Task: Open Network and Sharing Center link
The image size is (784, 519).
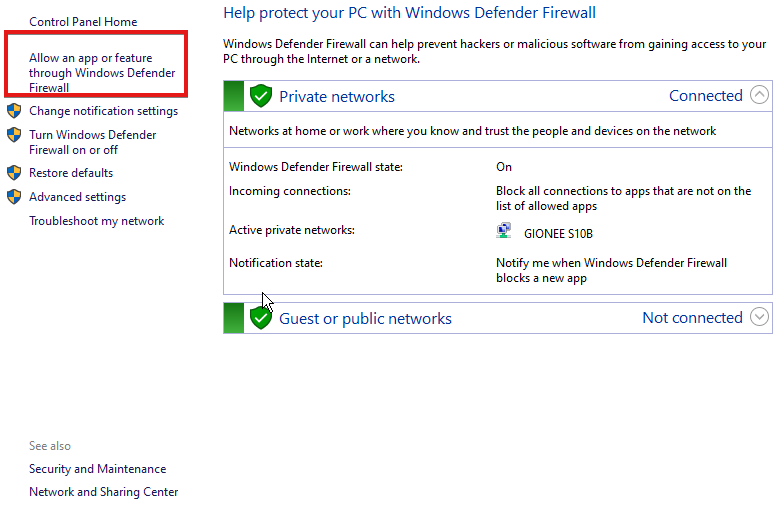Action: pos(104,492)
